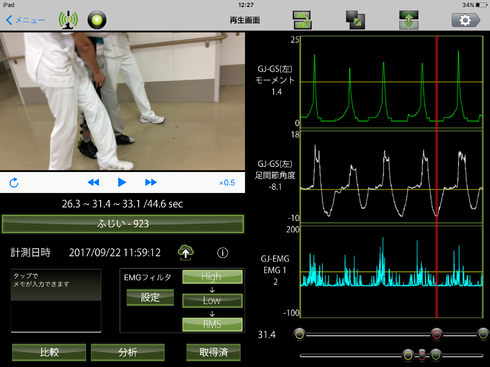Go back to メニュー
The height and width of the screenshot is (367, 490).
pyautogui.click(x=25, y=20)
